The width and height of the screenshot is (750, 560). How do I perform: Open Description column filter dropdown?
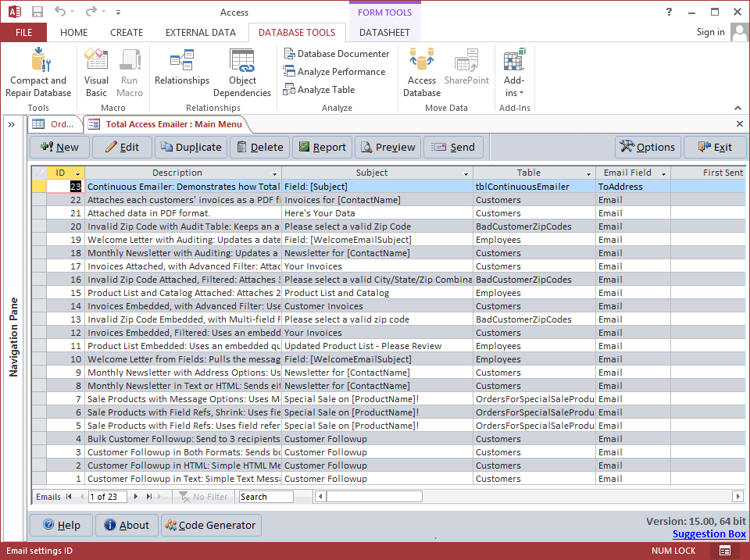(274, 173)
